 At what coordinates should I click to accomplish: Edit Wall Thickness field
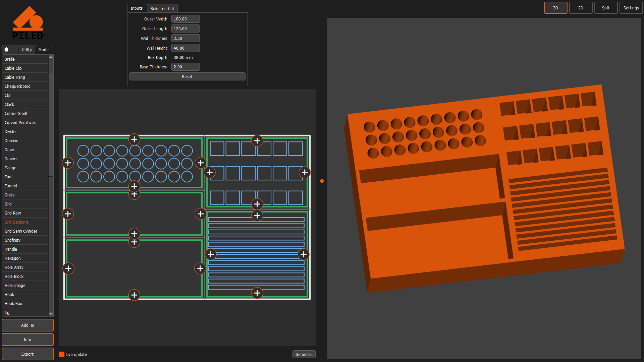click(x=185, y=39)
